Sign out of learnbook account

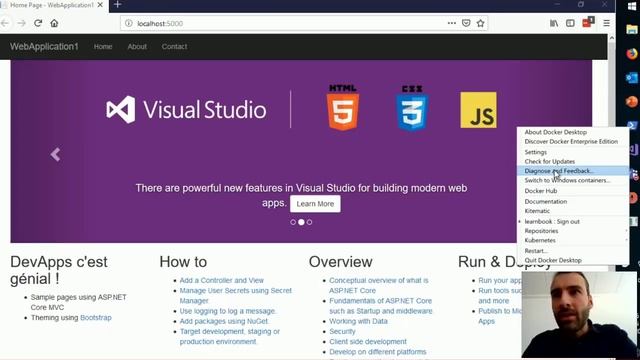click(573, 221)
